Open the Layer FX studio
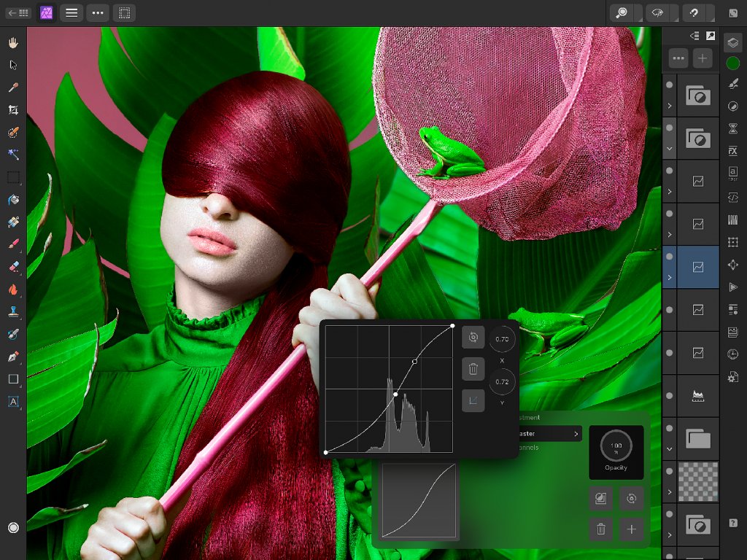Image resolution: width=747 pixels, height=560 pixels. [732, 152]
